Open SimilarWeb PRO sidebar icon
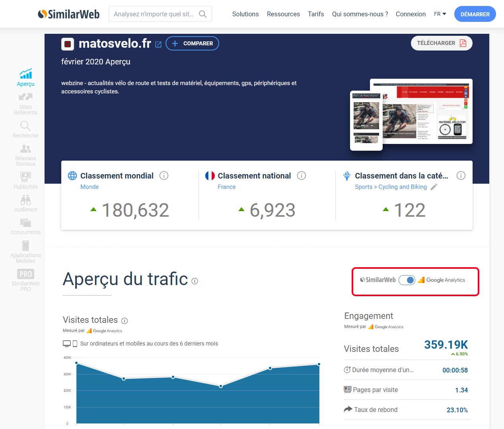 click(25, 274)
